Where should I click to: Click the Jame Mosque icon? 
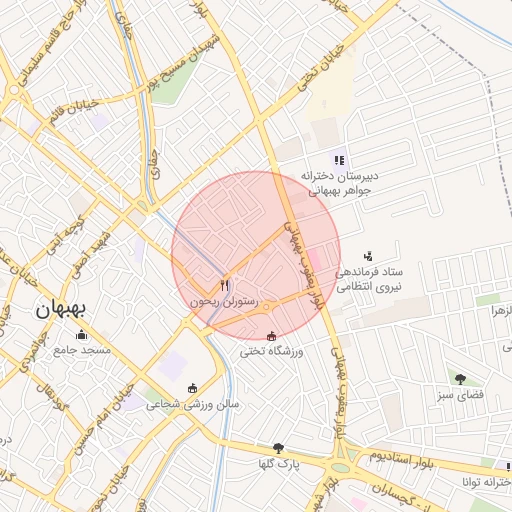pos(81,335)
